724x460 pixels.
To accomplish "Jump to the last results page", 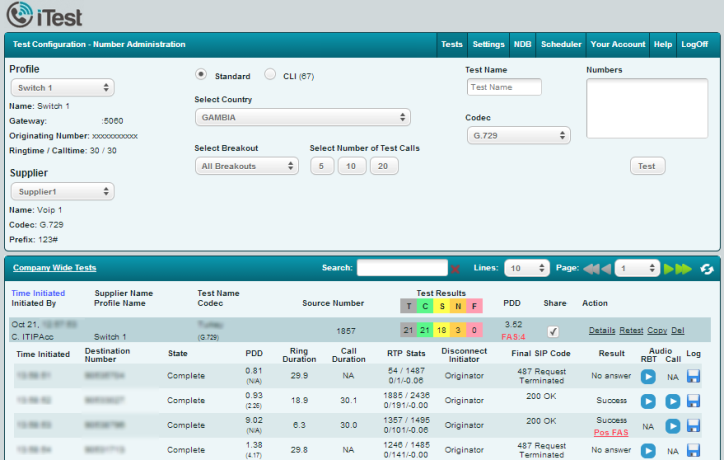I will click(685, 268).
